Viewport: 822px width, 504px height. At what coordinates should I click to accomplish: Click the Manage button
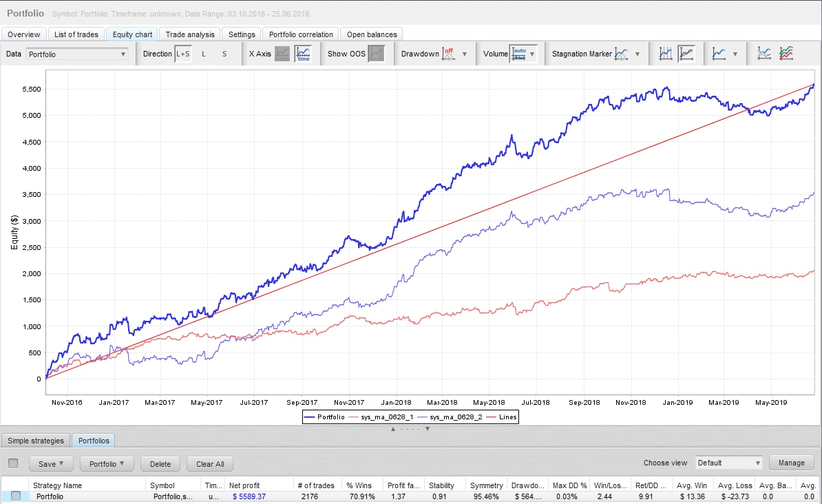point(792,463)
